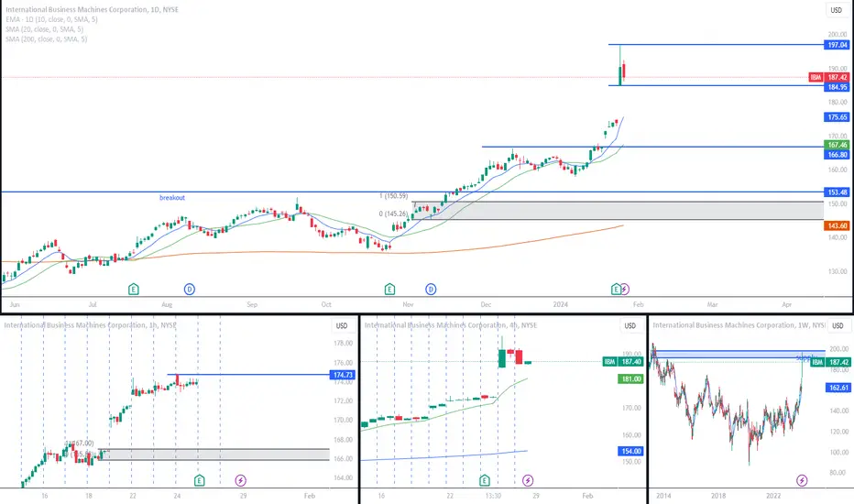Image resolution: width=854 pixels, height=504 pixels.
Task: Click '24' on the 1h chart time axis
Action: pos(177,496)
